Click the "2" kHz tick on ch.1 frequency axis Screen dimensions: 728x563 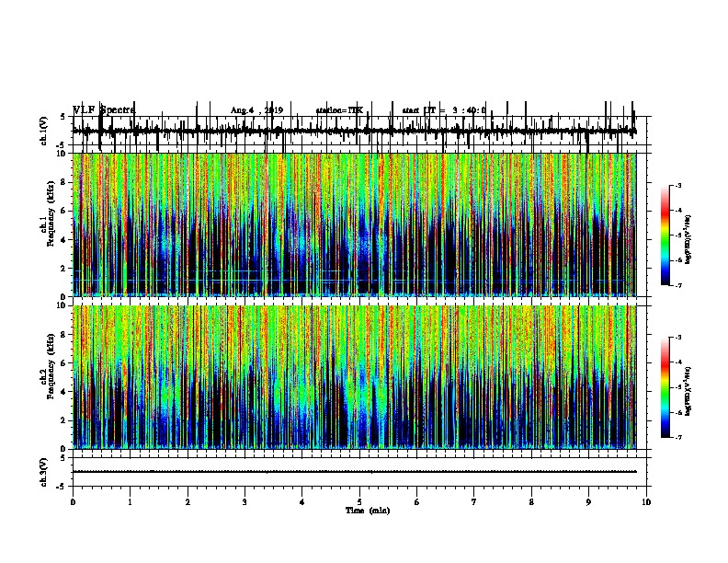64,269
